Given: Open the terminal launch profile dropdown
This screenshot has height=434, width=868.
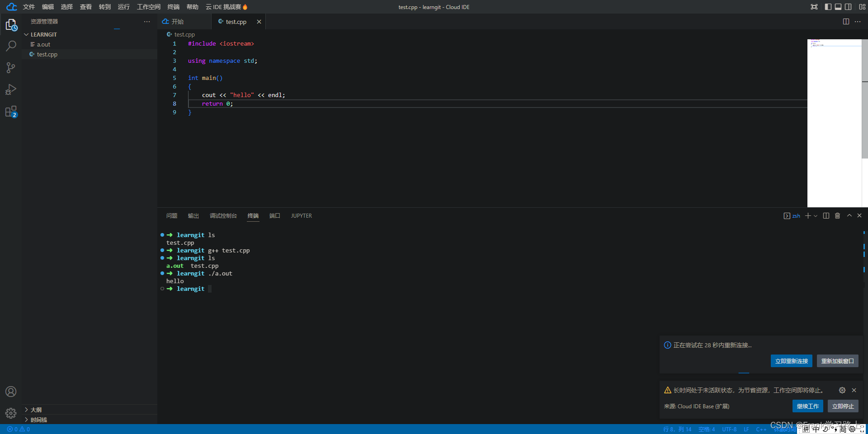Looking at the screenshot, I should click(816, 216).
